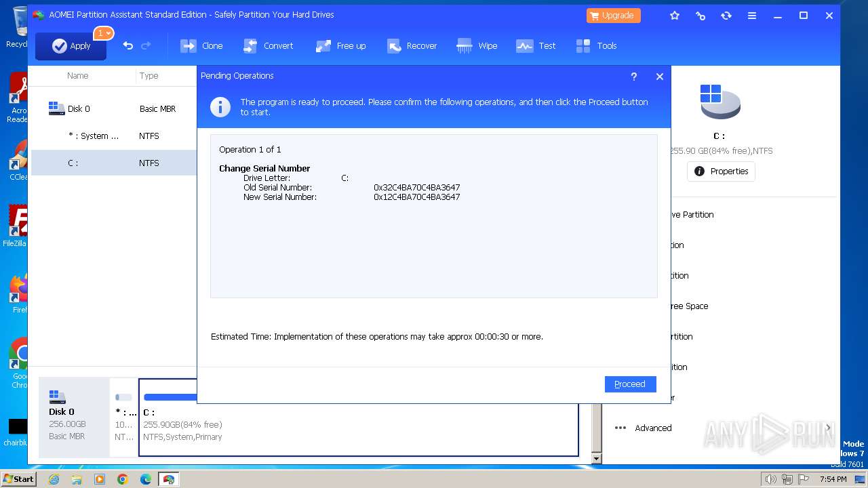Select Disk 0 row in the disk list
868x488 pixels.
point(114,108)
